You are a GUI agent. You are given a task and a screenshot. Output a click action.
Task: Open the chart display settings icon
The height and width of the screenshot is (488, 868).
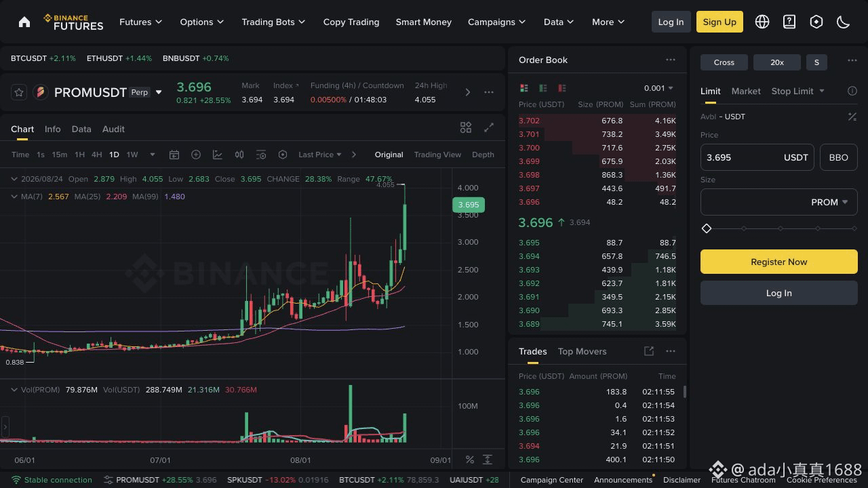click(261, 155)
